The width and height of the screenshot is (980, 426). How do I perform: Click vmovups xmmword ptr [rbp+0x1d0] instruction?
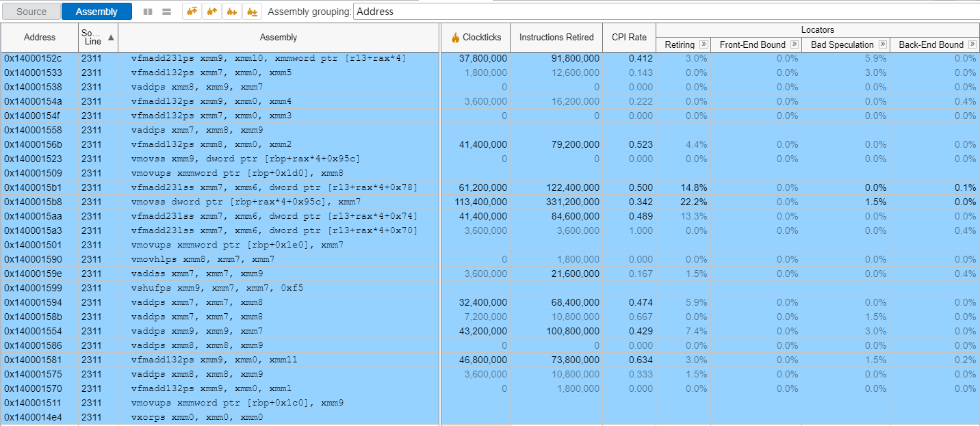pos(237,174)
